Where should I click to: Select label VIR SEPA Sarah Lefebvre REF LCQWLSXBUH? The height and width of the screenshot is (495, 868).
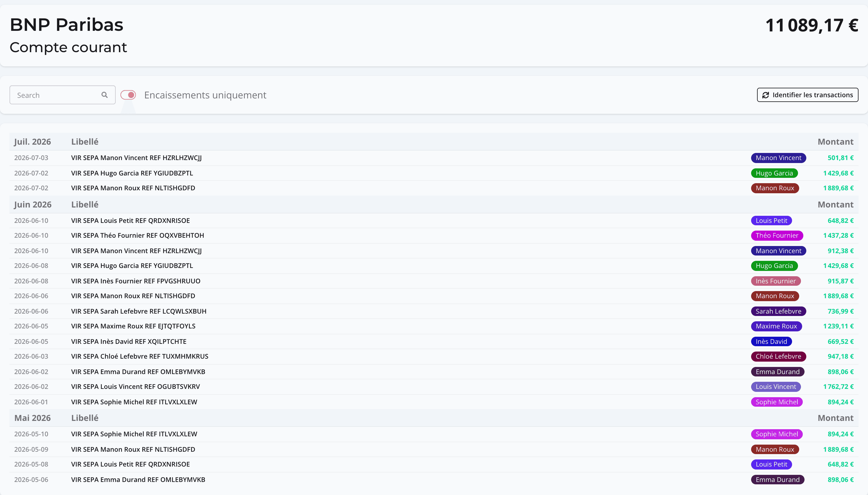click(x=139, y=312)
